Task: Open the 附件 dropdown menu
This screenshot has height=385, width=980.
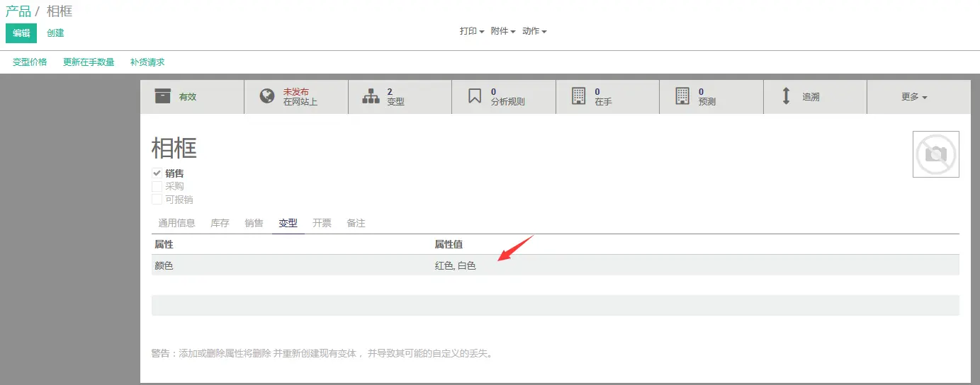Action: tap(503, 31)
